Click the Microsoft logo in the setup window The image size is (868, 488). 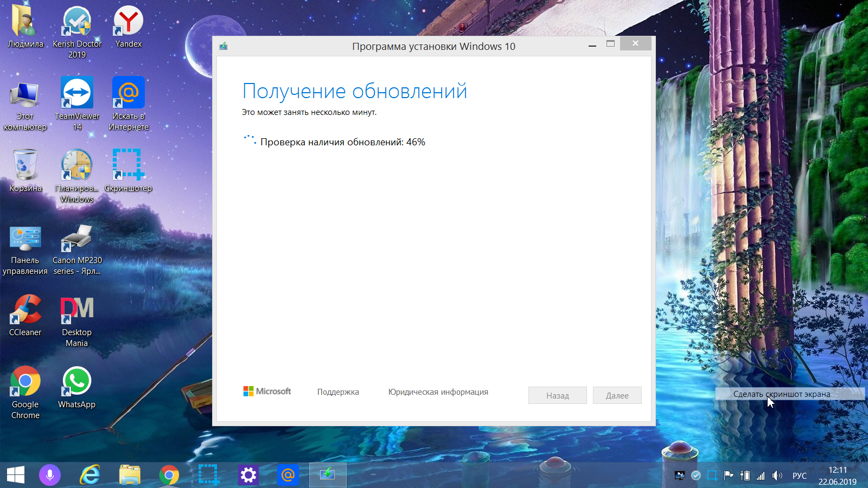coord(267,391)
